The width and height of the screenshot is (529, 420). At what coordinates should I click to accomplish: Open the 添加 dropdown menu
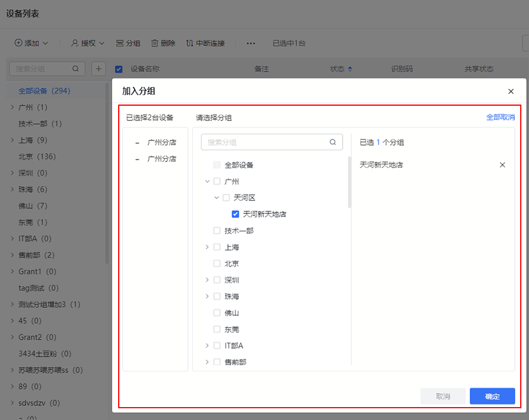pos(31,43)
